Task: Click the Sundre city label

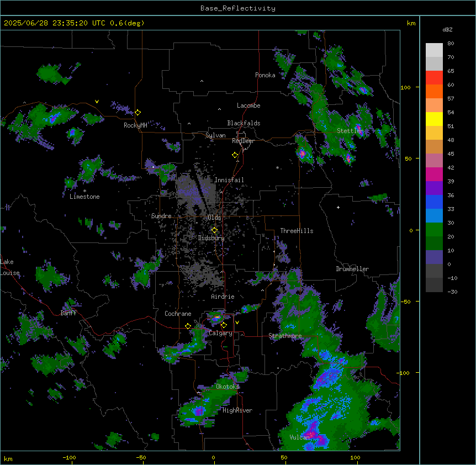Action: click(x=161, y=216)
